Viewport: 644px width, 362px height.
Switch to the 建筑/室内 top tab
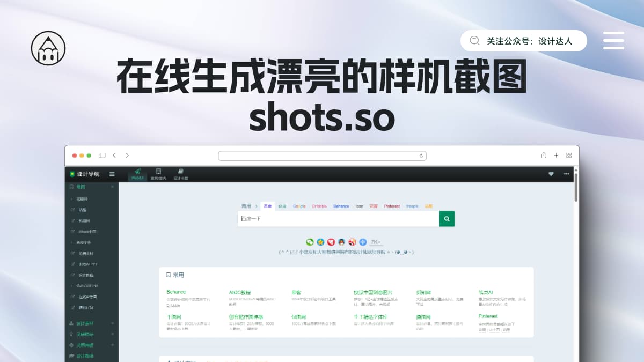click(158, 174)
